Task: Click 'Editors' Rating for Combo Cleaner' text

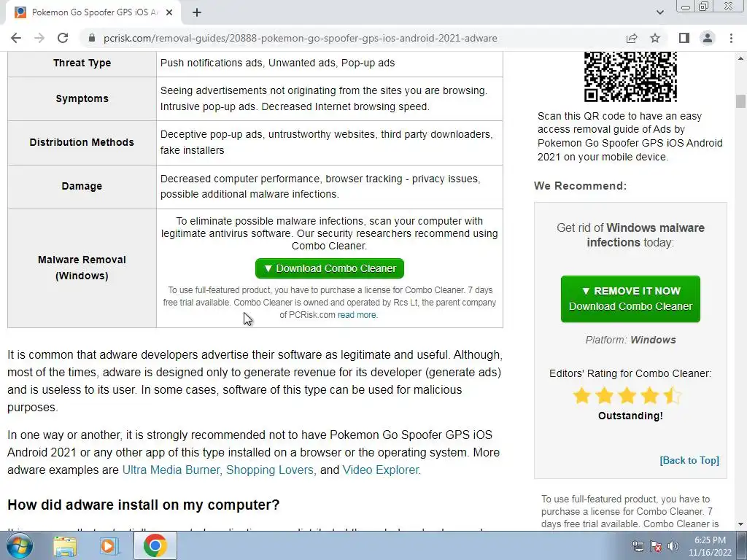Action: [630, 373]
